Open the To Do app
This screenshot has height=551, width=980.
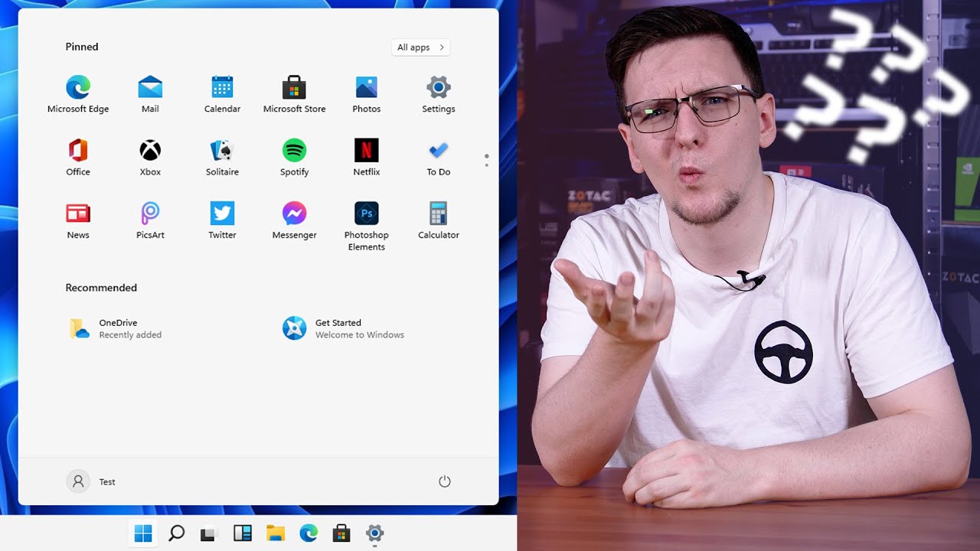(439, 157)
